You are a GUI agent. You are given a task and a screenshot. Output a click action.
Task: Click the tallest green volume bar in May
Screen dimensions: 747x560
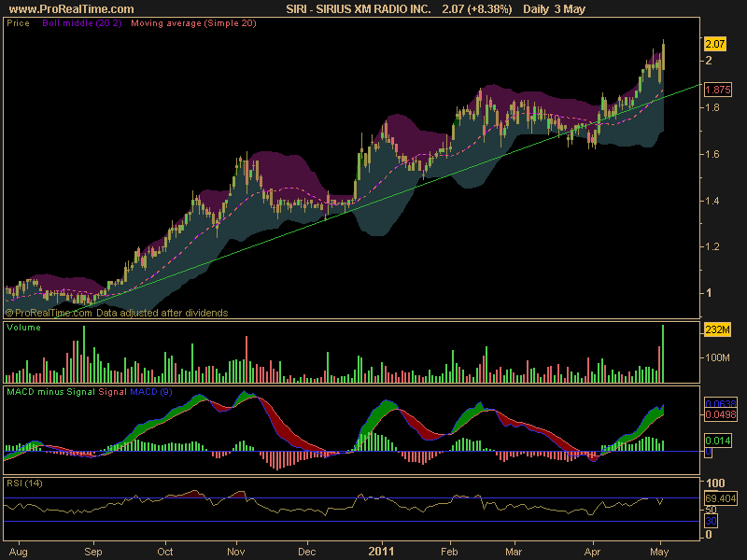tap(663, 354)
